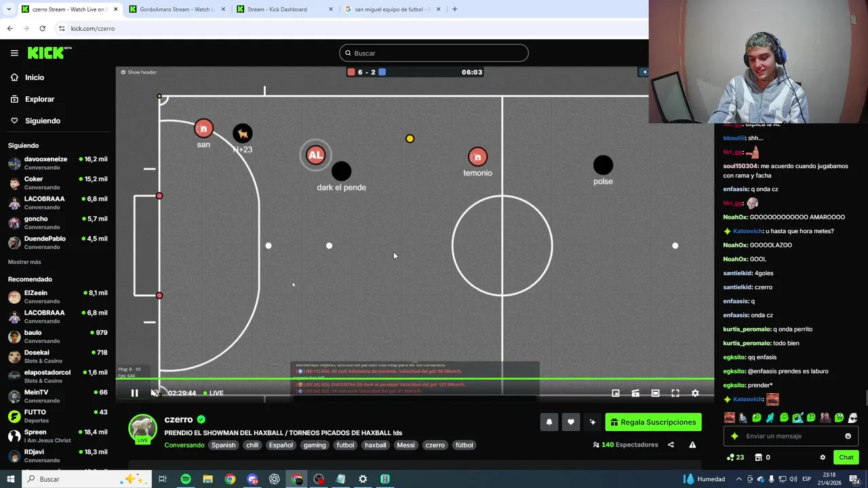Expand Mostrar más in followed list

point(24,262)
